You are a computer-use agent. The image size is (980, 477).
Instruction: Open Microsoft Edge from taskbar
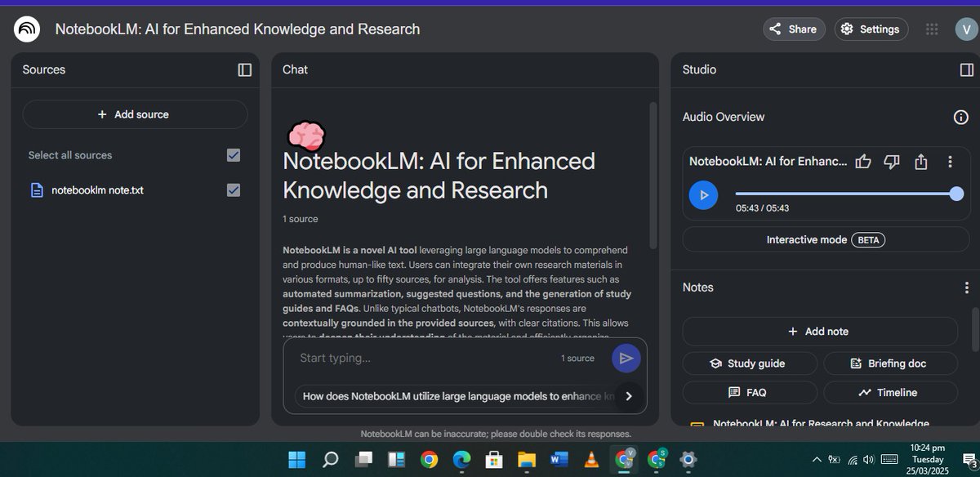[x=461, y=460]
